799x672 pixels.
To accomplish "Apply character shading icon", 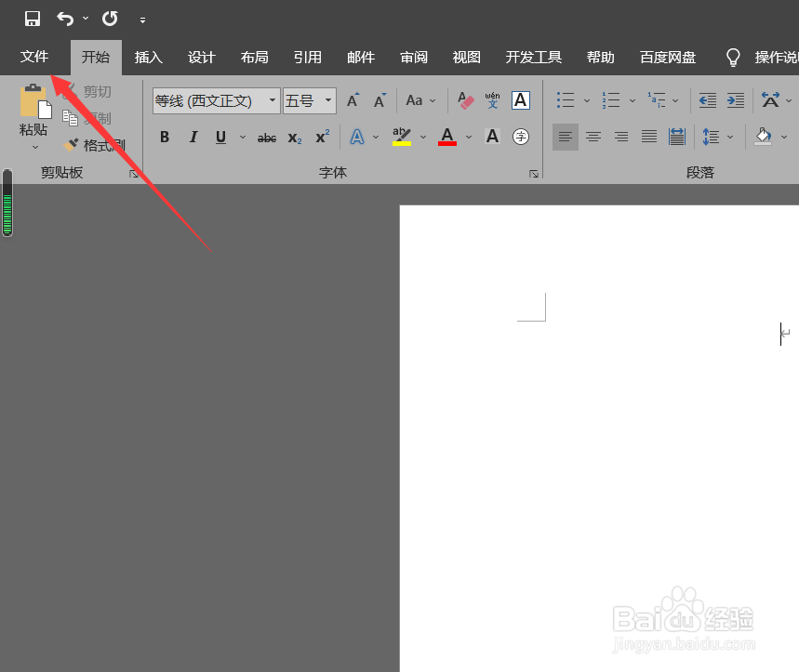I will coord(492,136).
